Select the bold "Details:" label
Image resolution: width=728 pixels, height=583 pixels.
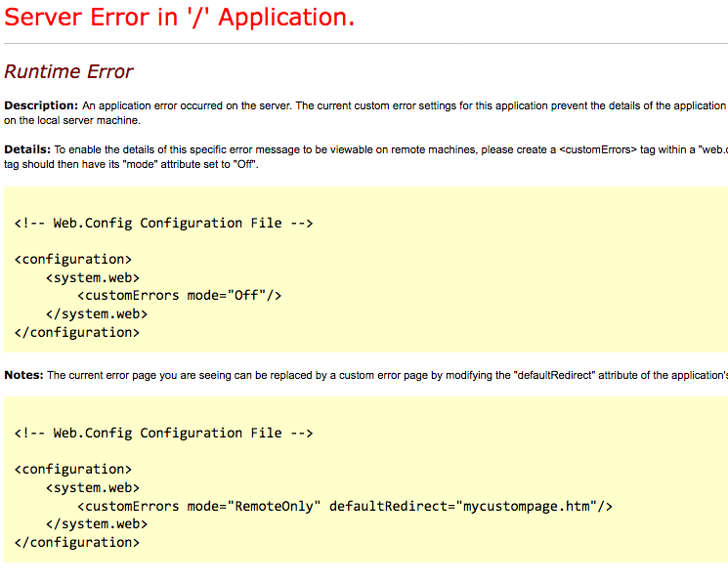pyautogui.click(x=27, y=149)
